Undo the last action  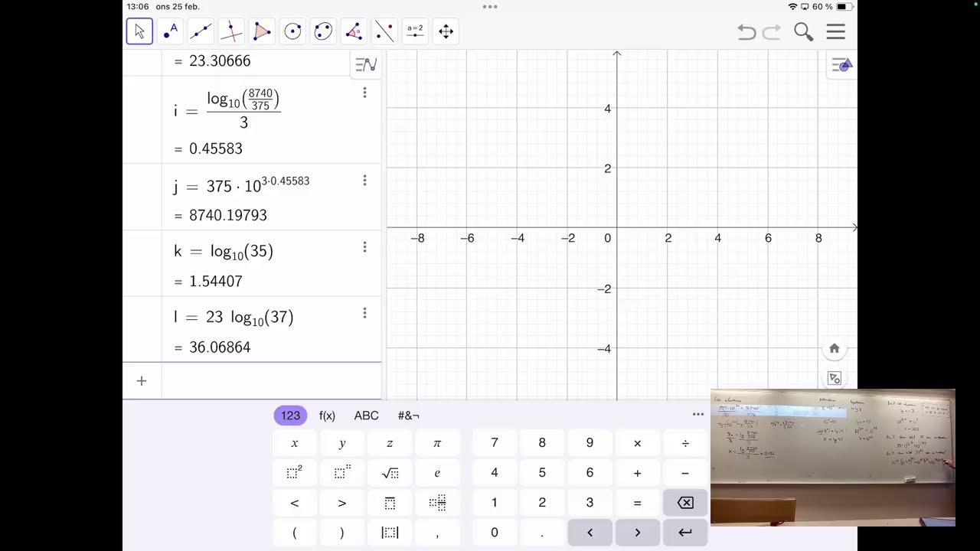point(746,32)
